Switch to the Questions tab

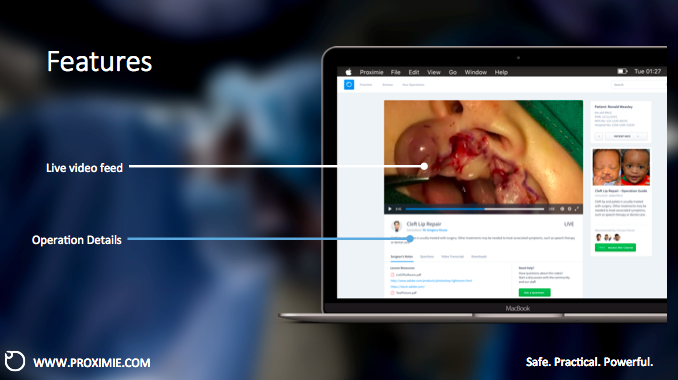tap(427, 257)
